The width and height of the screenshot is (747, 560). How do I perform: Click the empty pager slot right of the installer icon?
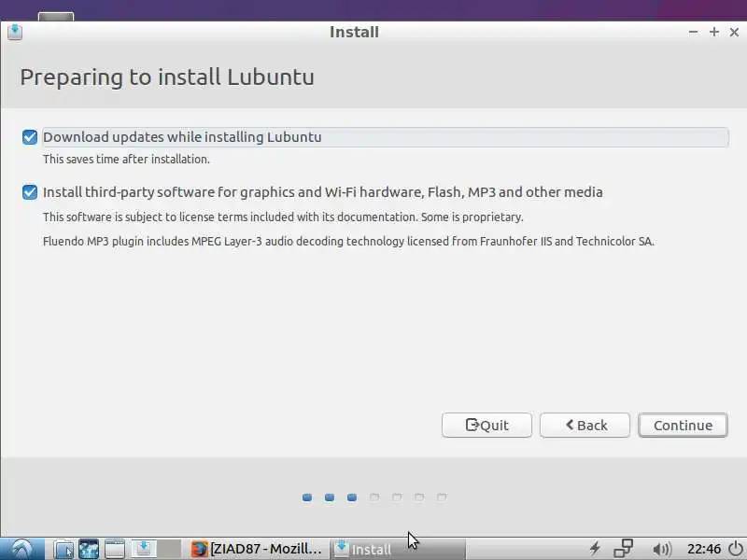pos(170,549)
